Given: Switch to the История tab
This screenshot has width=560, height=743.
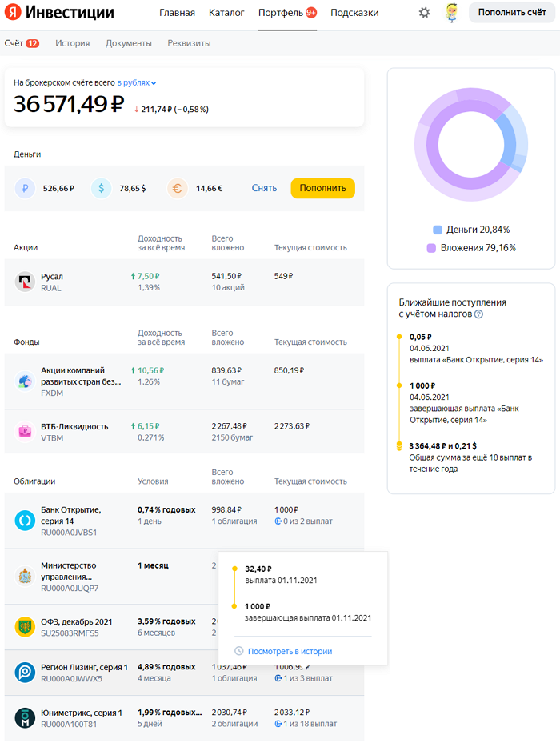Looking at the screenshot, I should coord(72,43).
